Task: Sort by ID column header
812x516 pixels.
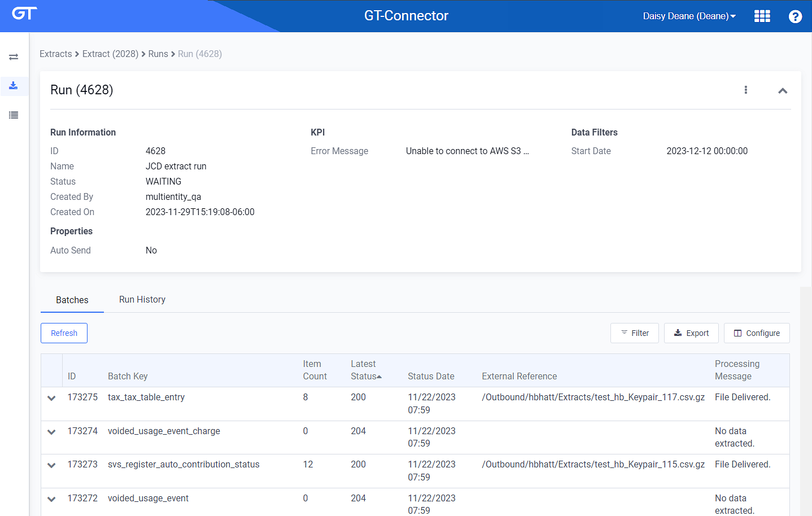Action: [x=72, y=376]
